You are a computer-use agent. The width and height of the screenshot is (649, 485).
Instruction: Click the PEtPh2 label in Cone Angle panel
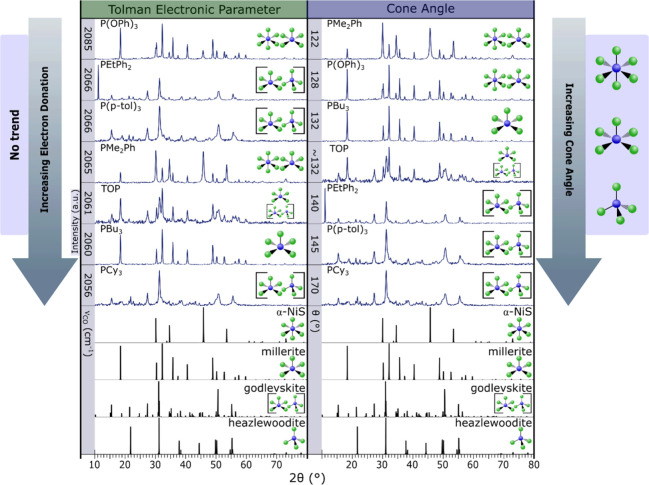tap(342, 189)
